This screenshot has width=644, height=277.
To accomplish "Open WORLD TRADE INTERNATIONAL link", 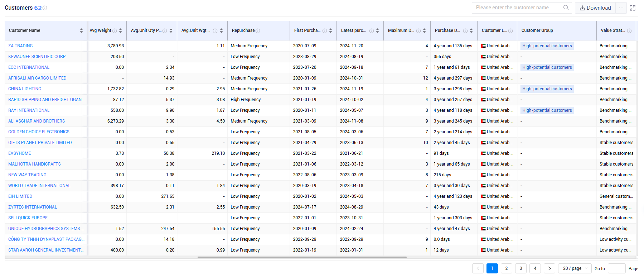I will (x=39, y=186).
